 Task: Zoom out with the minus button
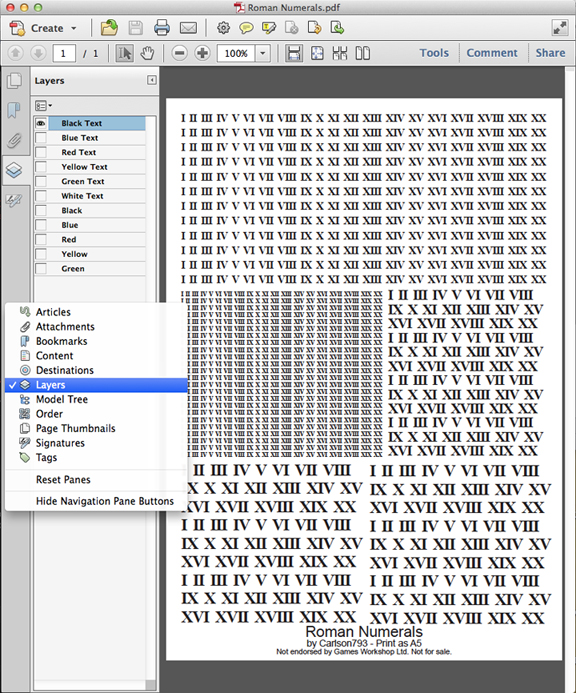[x=179, y=53]
